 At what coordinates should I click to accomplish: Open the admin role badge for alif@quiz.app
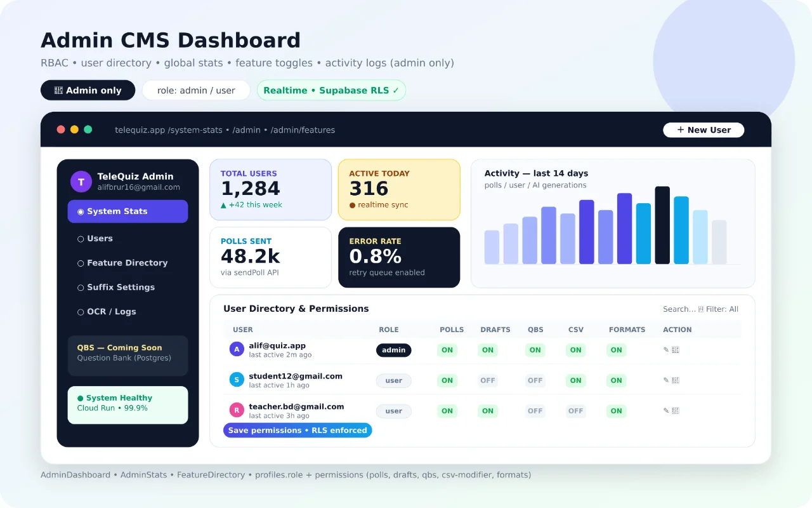[x=394, y=350]
